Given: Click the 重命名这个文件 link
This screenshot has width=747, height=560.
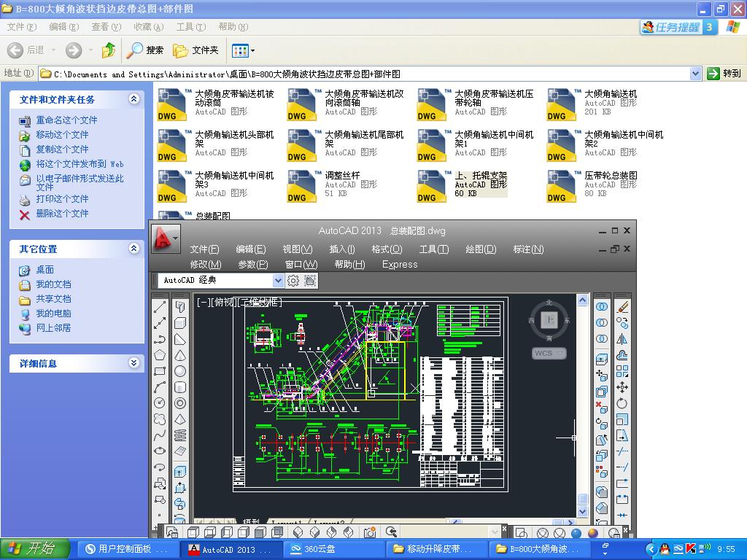Looking at the screenshot, I should click(66, 120).
